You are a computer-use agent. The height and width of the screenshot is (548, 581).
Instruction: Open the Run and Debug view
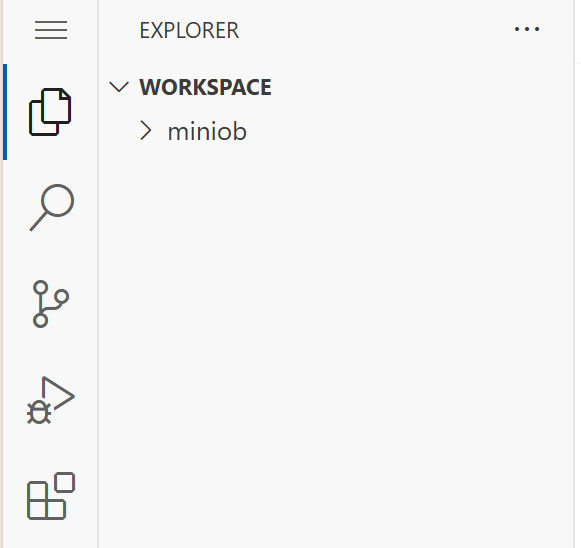(51, 400)
